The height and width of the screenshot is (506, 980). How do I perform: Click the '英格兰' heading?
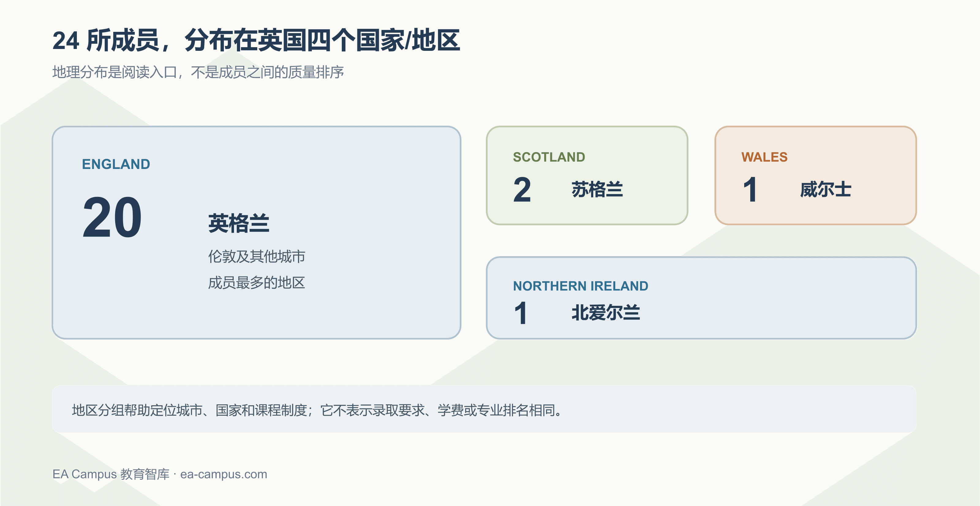click(239, 223)
